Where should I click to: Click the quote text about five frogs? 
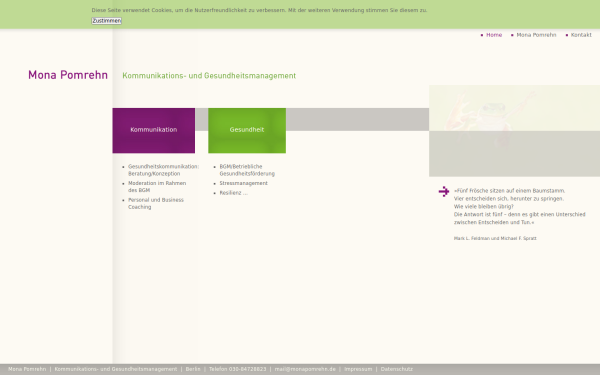click(519, 206)
